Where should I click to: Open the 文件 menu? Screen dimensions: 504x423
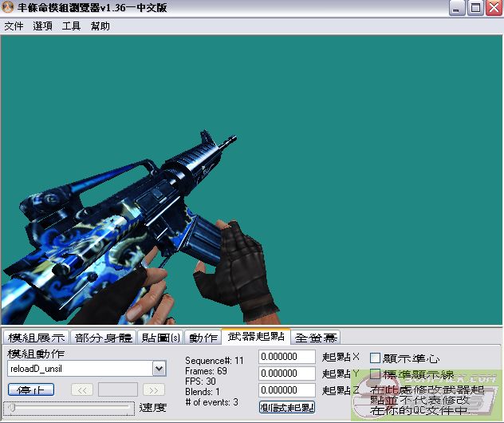click(x=14, y=26)
